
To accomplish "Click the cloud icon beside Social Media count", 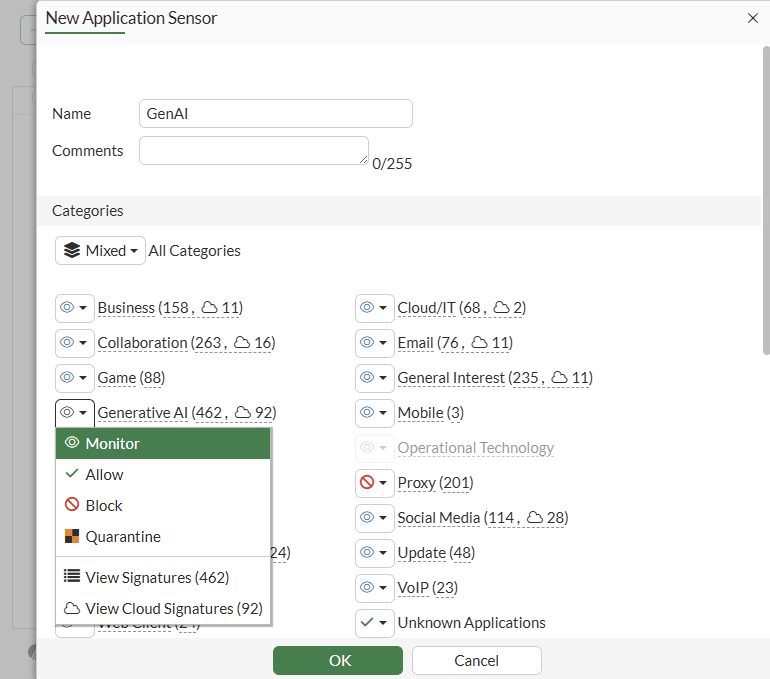I will [x=535, y=518].
